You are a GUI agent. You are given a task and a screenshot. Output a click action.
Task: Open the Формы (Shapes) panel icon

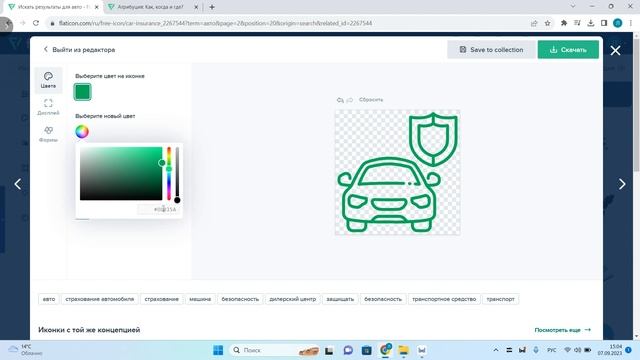[48, 134]
